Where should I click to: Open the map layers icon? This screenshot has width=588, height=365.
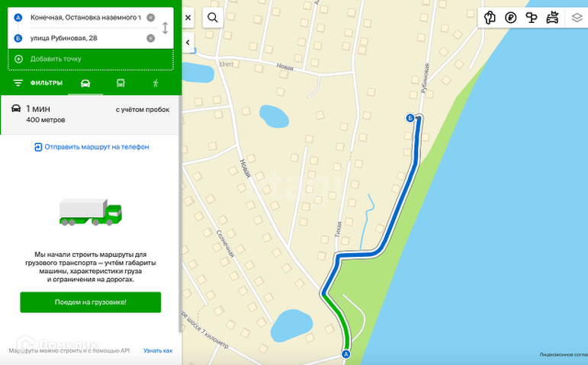coord(577,18)
